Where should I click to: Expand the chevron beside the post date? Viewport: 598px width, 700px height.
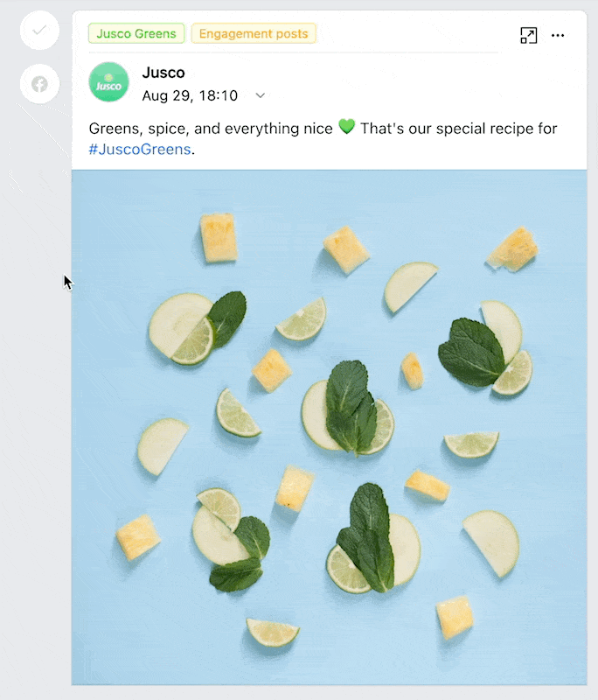(260, 95)
